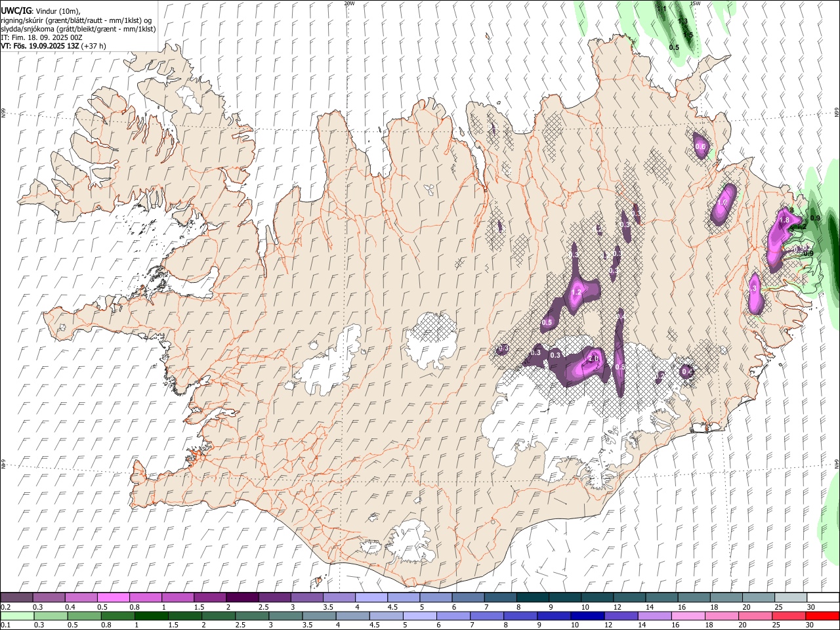Select the lower legend swatch between 4 and 4.5
The height and width of the screenshot is (630, 840).
coord(352,616)
